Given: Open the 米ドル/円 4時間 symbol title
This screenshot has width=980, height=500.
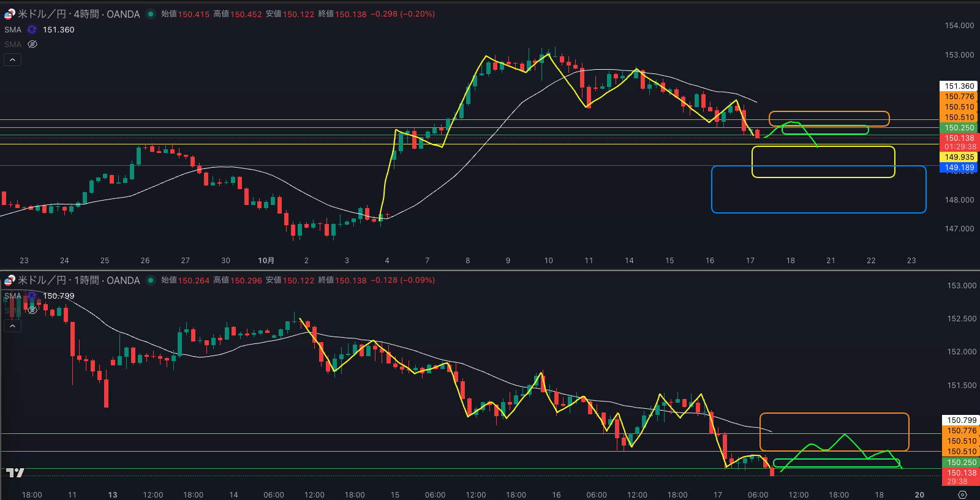Looking at the screenshot, I should (x=78, y=14).
